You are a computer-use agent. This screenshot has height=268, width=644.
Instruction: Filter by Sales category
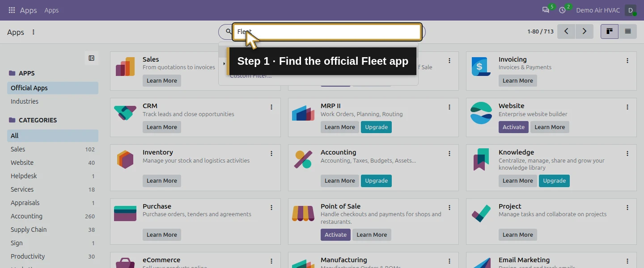(53, 149)
